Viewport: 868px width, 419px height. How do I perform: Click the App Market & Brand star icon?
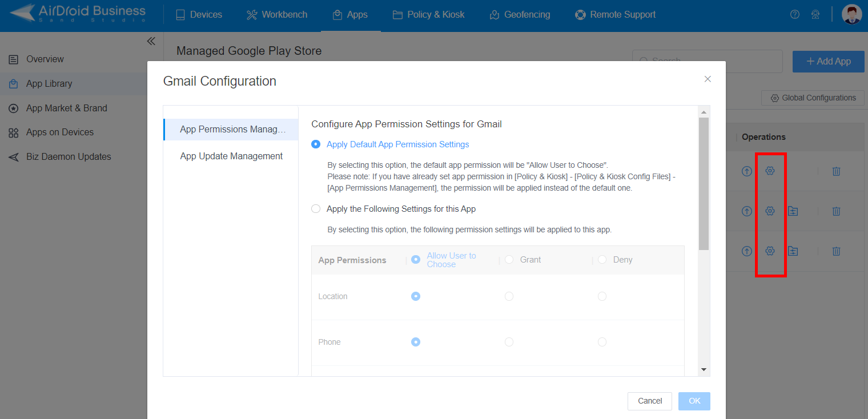14,108
